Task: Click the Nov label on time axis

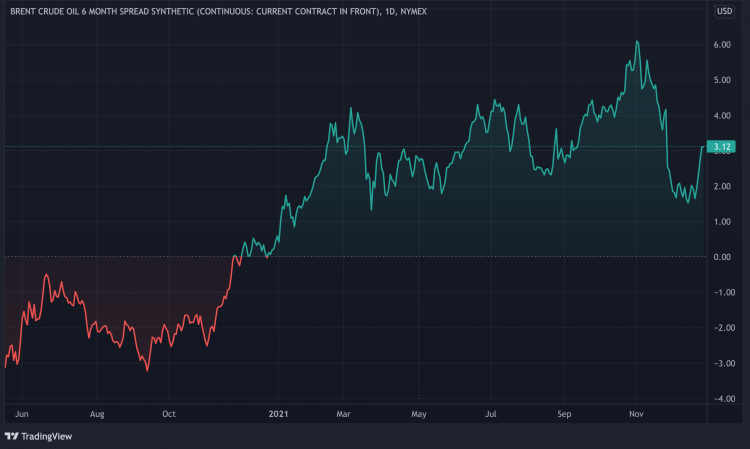Action: (636, 414)
